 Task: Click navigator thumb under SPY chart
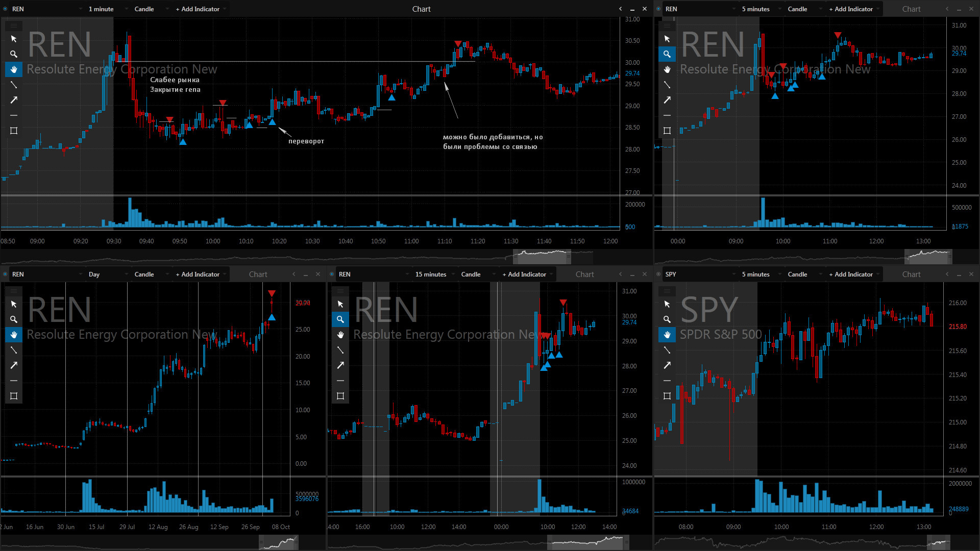click(x=938, y=542)
